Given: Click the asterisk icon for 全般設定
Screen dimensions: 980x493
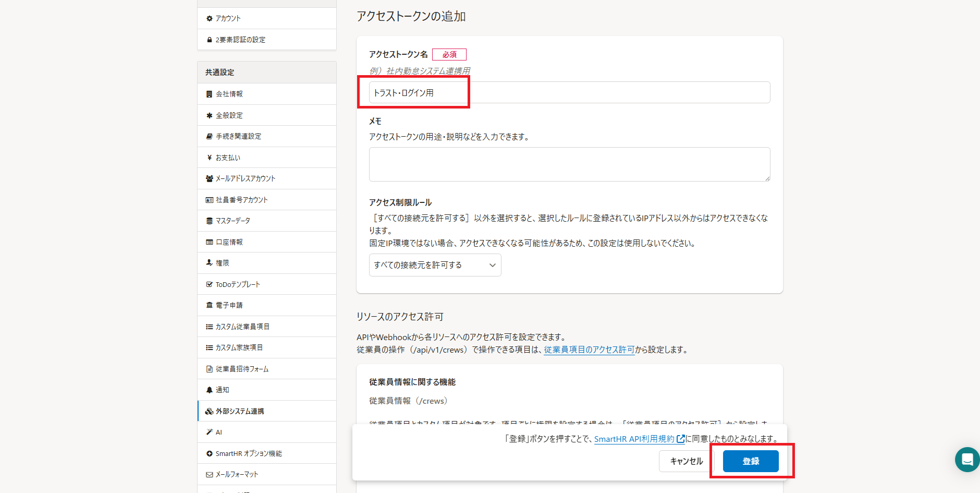Looking at the screenshot, I should [210, 115].
